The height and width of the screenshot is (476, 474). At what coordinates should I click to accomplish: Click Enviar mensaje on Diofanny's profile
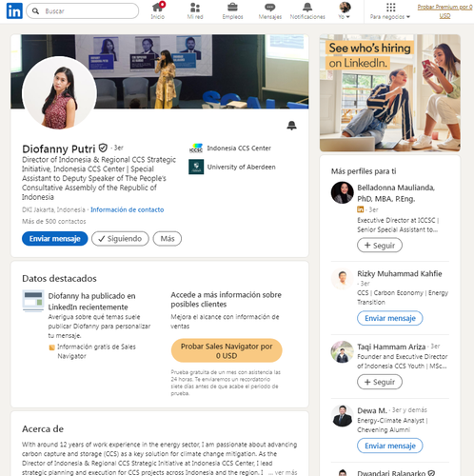[x=55, y=239]
